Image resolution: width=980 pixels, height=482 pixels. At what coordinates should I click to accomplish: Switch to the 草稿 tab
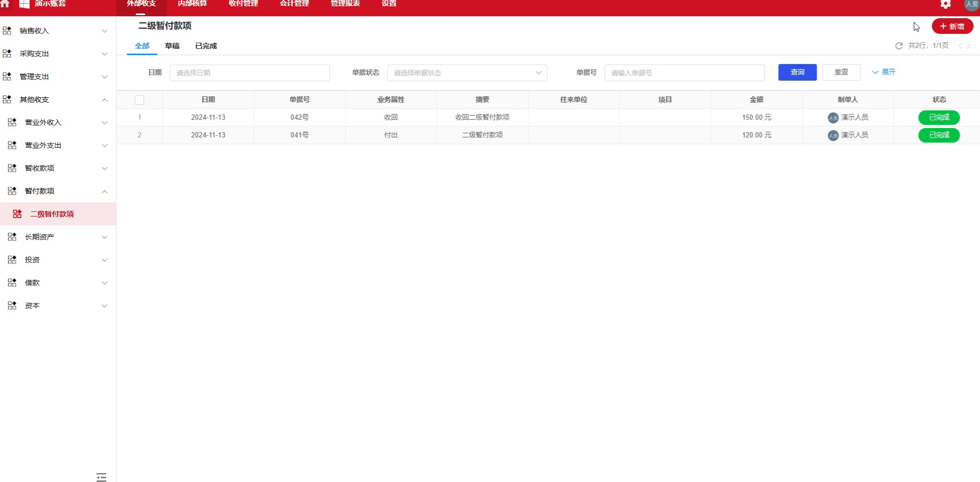pos(172,46)
